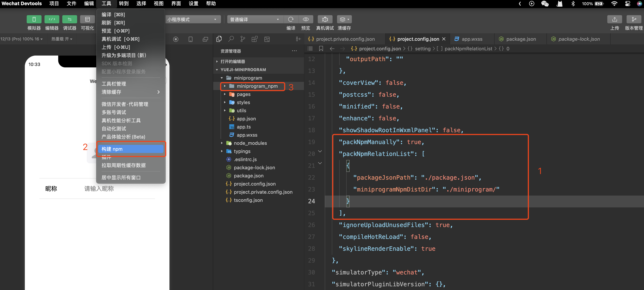The height and width of the screenshot is (290, 644).
Task: Select 自动化测试 menu entry
Action: coord(131,128)
